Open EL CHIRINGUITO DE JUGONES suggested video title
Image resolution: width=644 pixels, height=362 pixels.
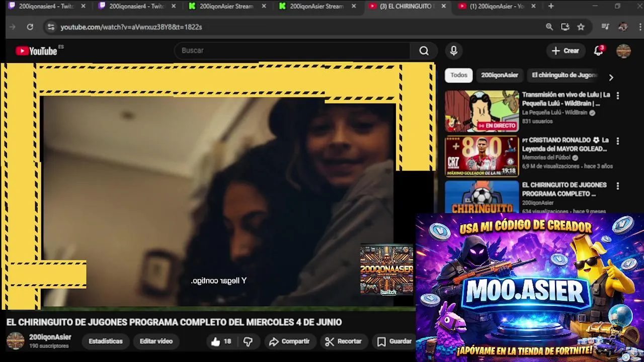pos(565,190)
